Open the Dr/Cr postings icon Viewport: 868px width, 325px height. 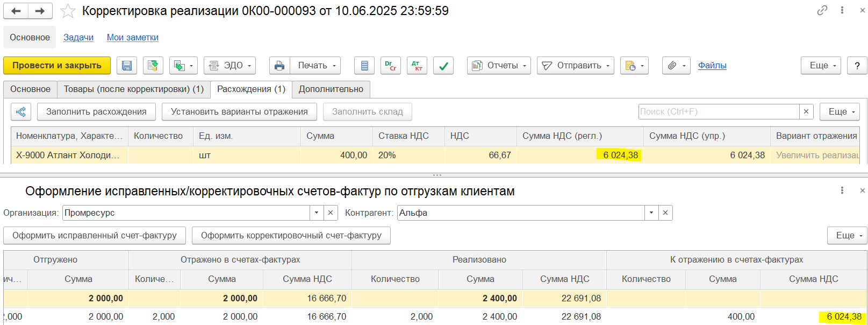pos(391,66)
